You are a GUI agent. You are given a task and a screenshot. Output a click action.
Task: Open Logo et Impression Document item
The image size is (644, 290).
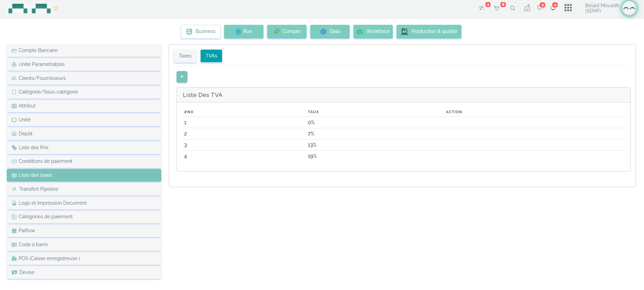point(84,203)
